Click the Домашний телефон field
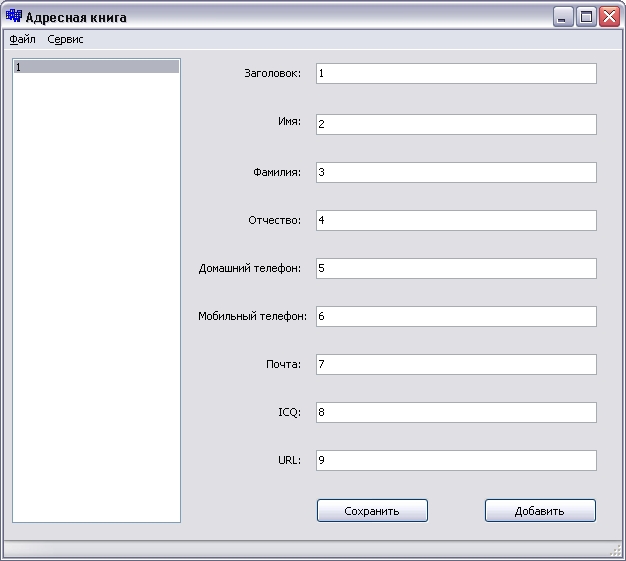The image size is (626, 561). pyautogui.click(x=456, y=268)
